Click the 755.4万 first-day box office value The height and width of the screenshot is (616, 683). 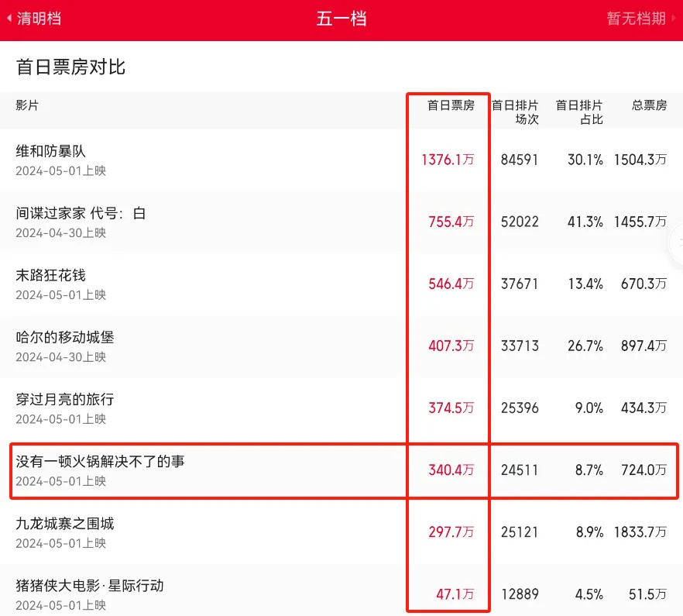pos(451,222)
